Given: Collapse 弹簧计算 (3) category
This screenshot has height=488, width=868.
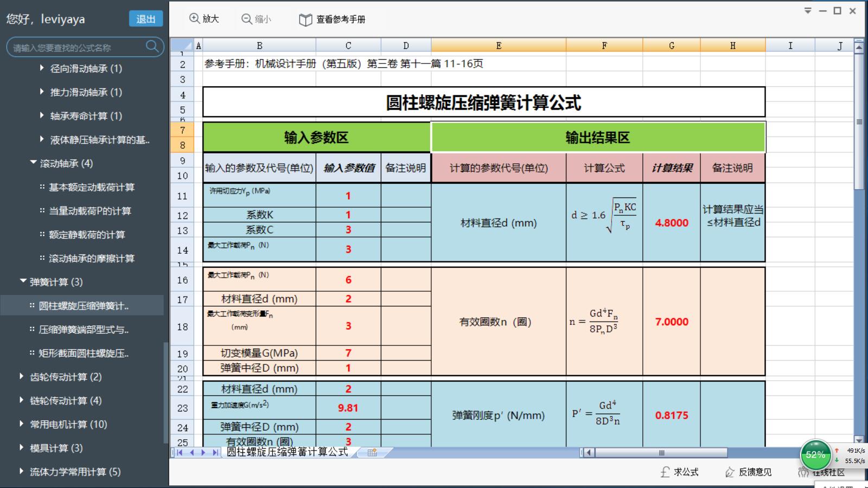Looking at the screenshot, I should [x=23, y=281].
